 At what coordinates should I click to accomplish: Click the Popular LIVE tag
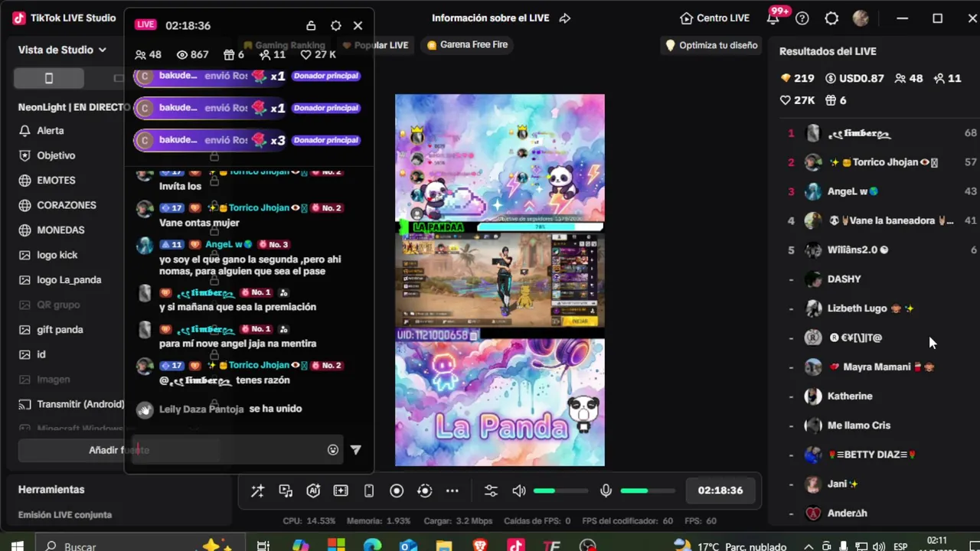coord(375,45)
